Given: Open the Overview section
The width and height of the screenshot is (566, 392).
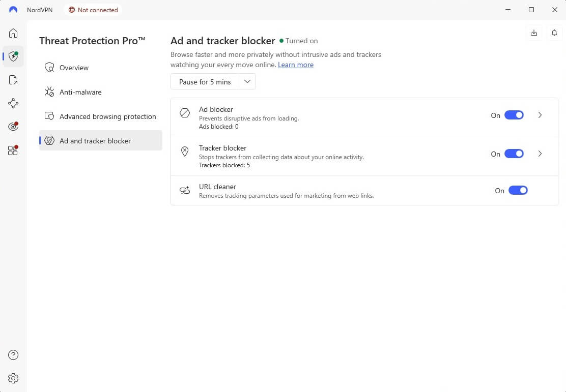Looking at the screenshot, I should (x=74, y=68).
